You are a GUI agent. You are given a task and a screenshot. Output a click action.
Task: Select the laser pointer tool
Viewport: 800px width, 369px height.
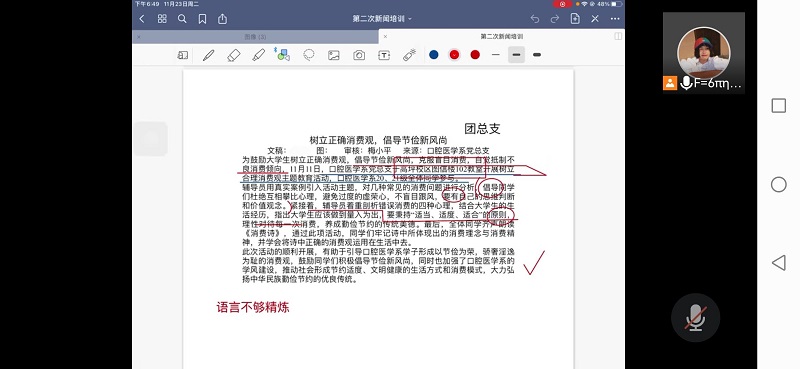click(x=410, y=55)
